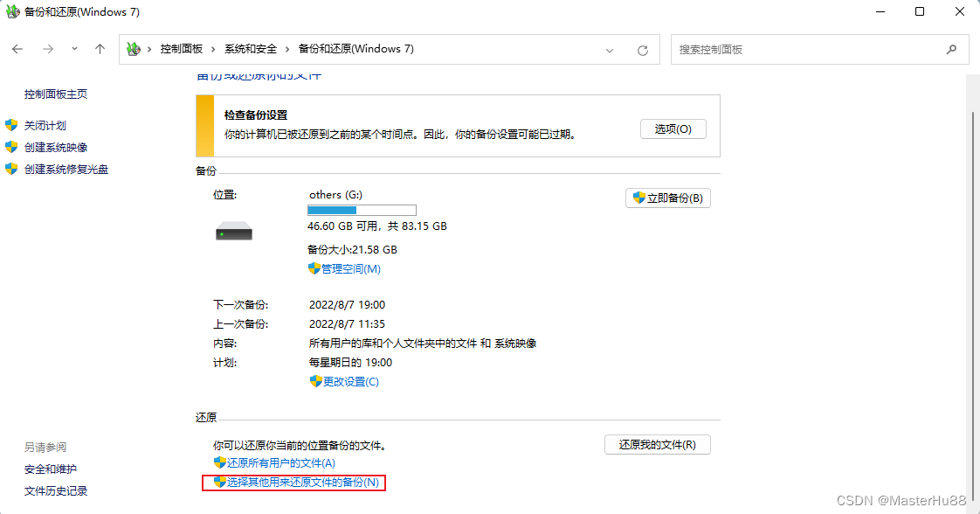Click the 每星期日的 19:00 schedule text
Image resolution: width=980 pixels, height=514 pixels.
pos(350,363)
